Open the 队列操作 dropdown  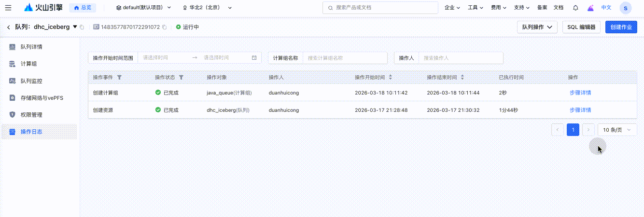pyautogui.click(x=537, y=27)
